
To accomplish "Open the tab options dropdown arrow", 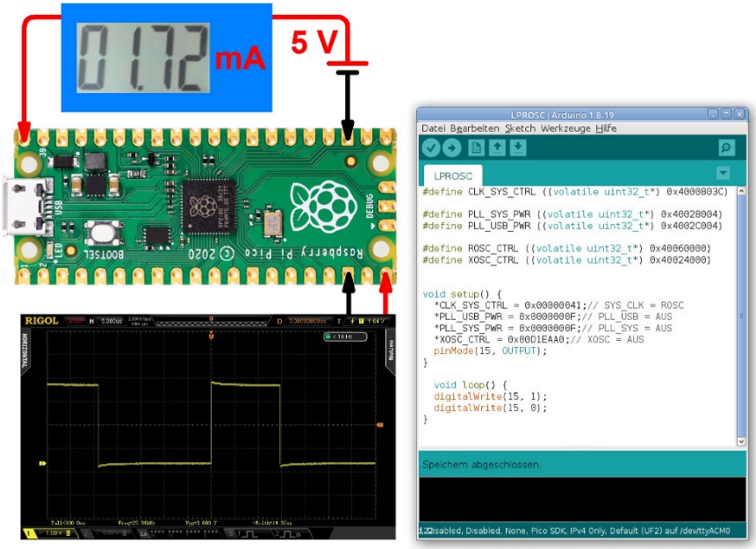I will (723, 173).
